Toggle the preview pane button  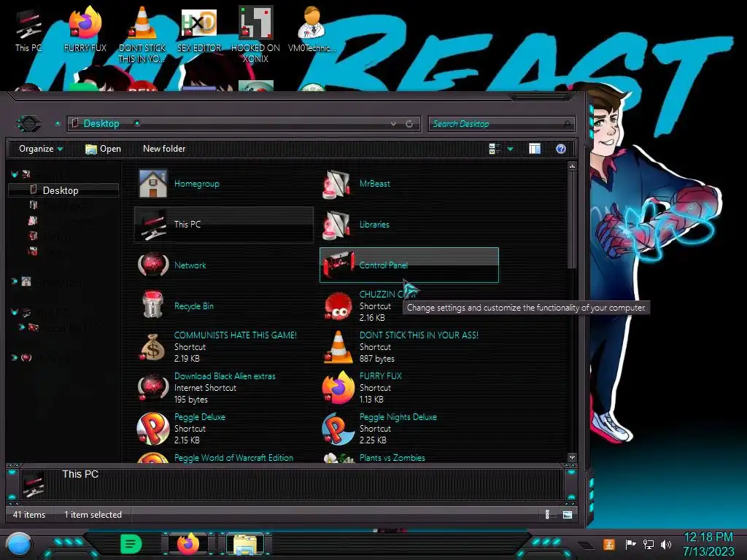pos(535,149)
